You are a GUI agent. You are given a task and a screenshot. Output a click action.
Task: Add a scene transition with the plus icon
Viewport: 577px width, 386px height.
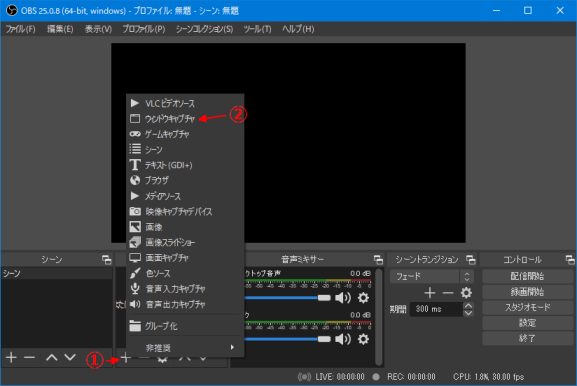click(429, 293)
